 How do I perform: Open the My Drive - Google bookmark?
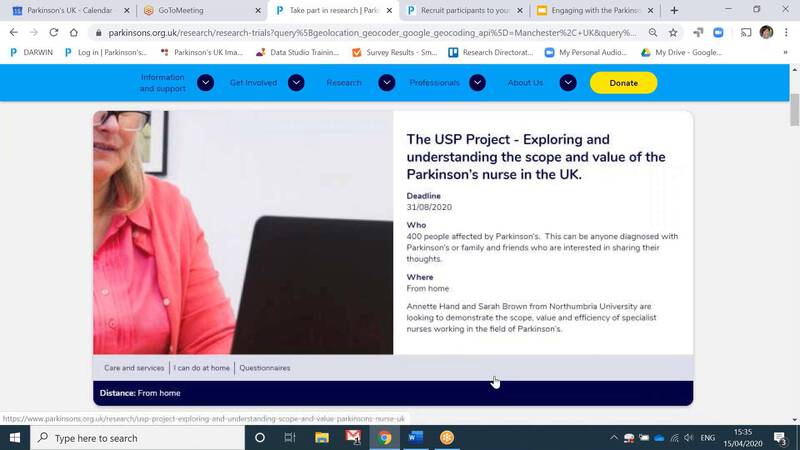click(682, 52)
